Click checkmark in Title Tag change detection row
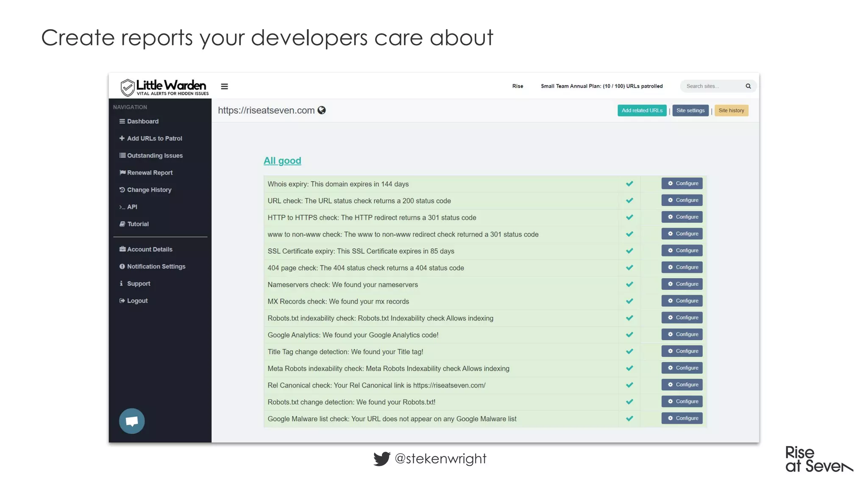Screen dimensions: 868x488 [629, 352]
